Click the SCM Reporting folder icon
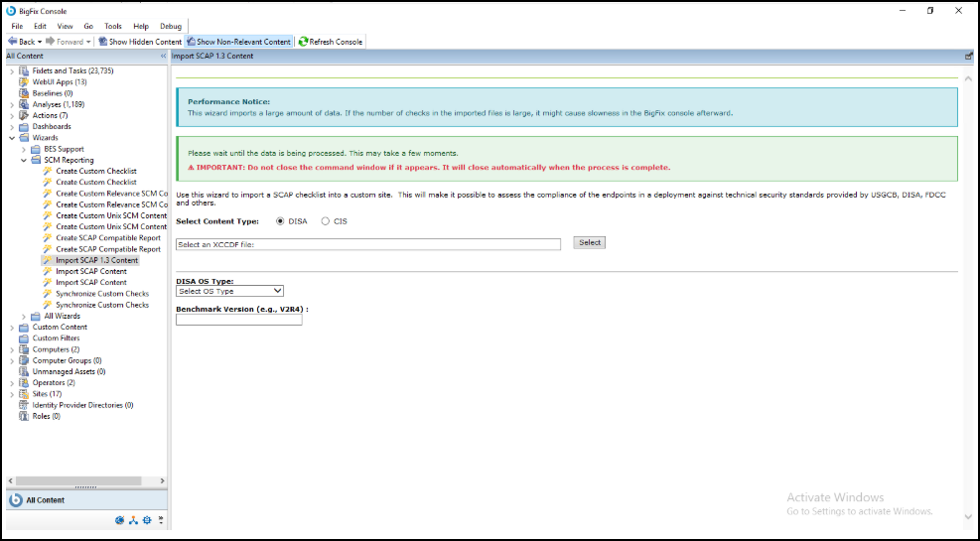The image size is (980, 541). [x=36, y=160]
